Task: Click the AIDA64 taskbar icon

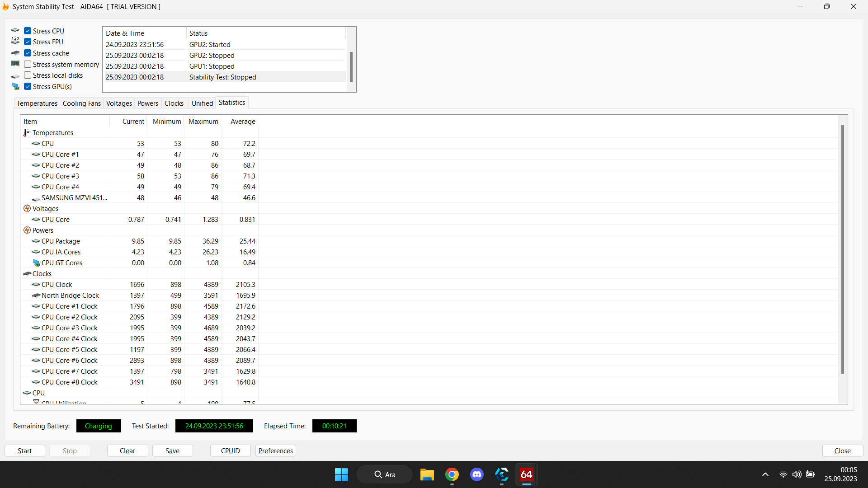Action: (526, 474)
